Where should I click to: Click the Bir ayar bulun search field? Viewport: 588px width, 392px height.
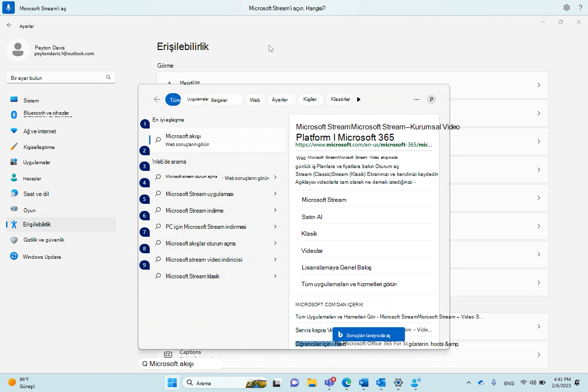click(61, 77)
